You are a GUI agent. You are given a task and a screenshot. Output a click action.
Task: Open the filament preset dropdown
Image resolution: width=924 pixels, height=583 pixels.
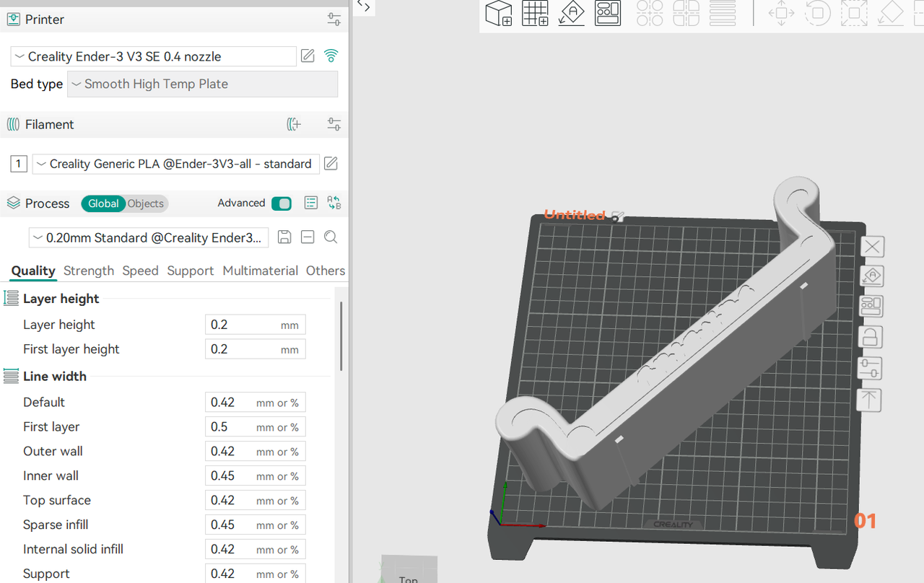(175, 164)
